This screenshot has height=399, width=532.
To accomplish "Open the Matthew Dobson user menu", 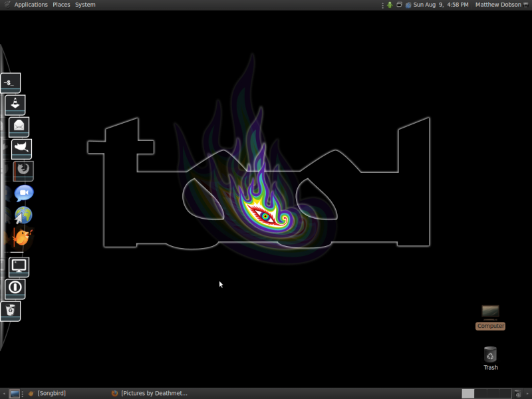I will pyautogui.click(x=501, y=5).
